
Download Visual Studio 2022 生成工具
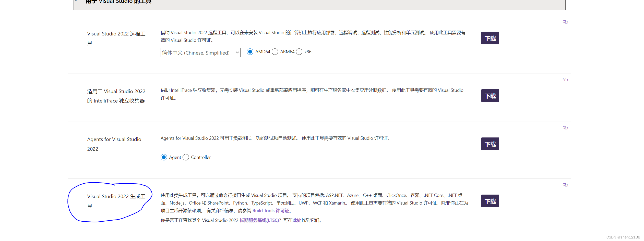click(490, 201)
